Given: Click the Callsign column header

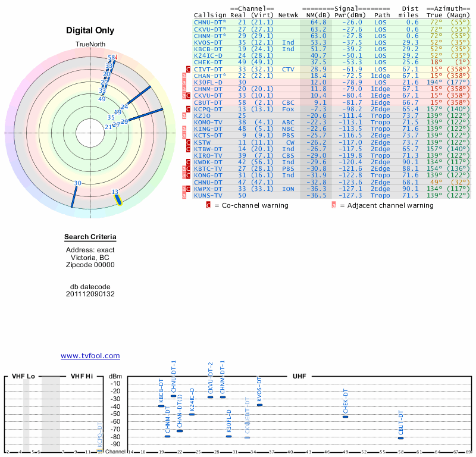Looking at the screenshot, I should [210, 15].
